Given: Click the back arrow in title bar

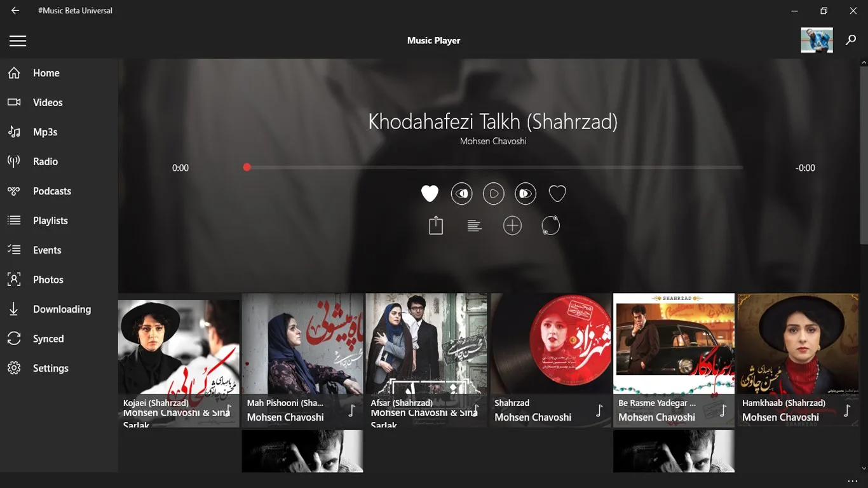Looking at the screenshot, I should coord(15,11).
